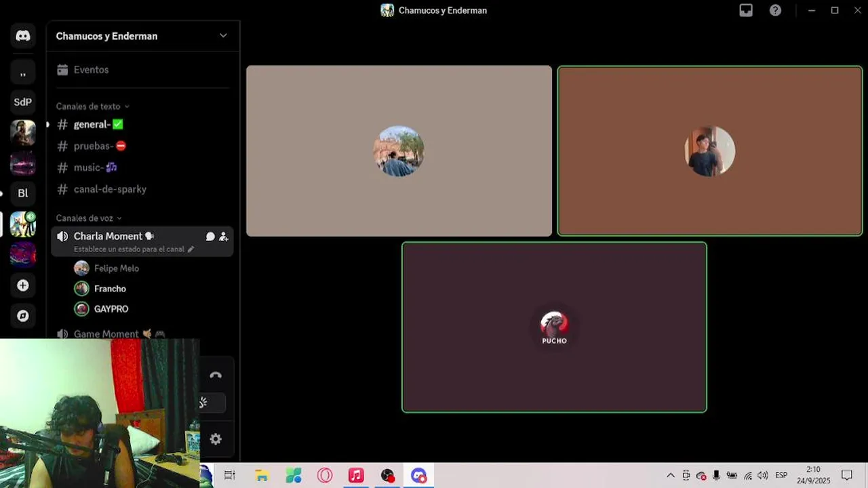Open the server with two-dots icon
Screen dimensions: 868x488
(23, 73)
